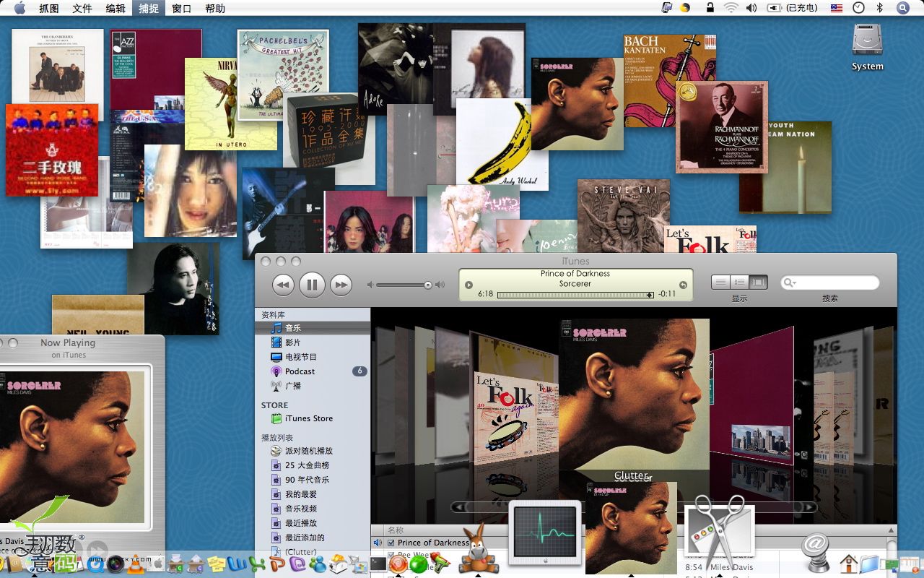Click the battery status 已充电 in menu bar
The image size is (924, 578).
point(793,8)
